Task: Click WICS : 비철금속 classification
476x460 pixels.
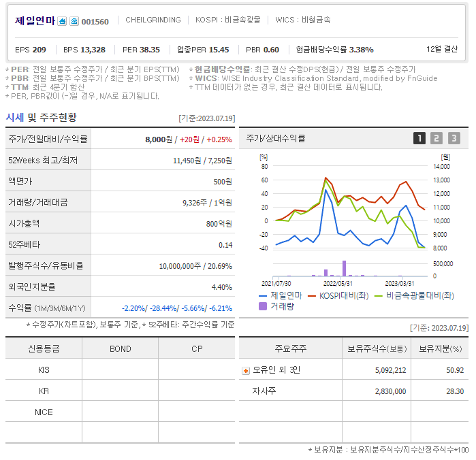Action: point(303,20)
